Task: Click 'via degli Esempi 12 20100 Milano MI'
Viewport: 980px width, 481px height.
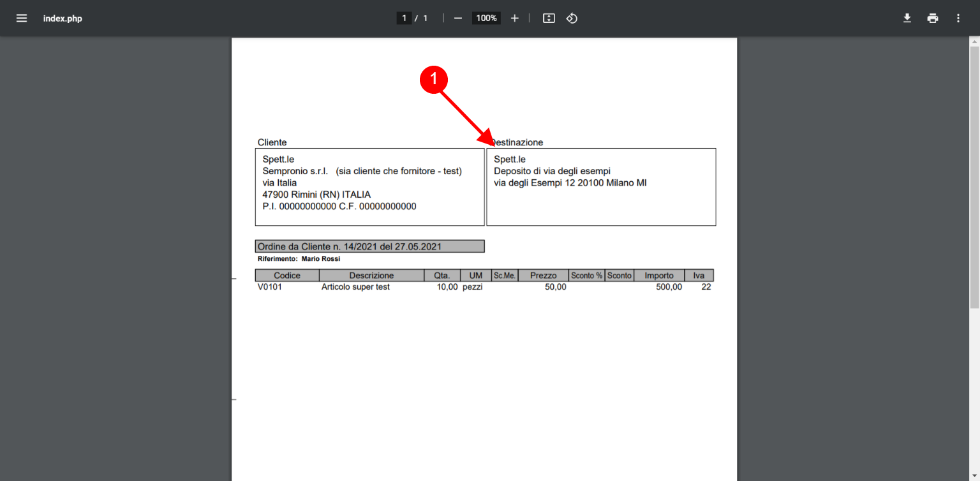Action: (570, 182)
